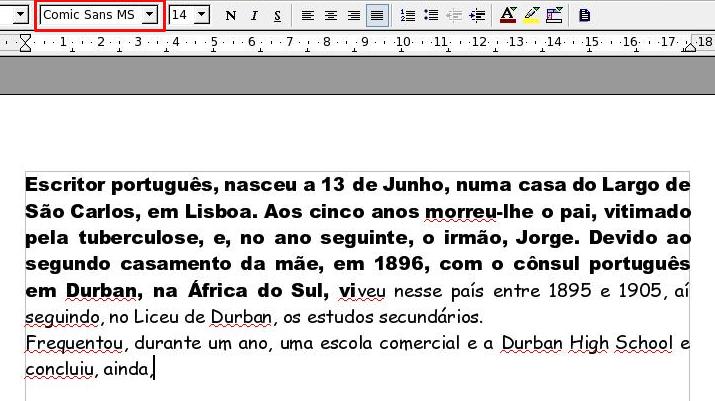Toggle underline formatting (S button)
The width and height of the screenshot is (715, 401).
277,16
